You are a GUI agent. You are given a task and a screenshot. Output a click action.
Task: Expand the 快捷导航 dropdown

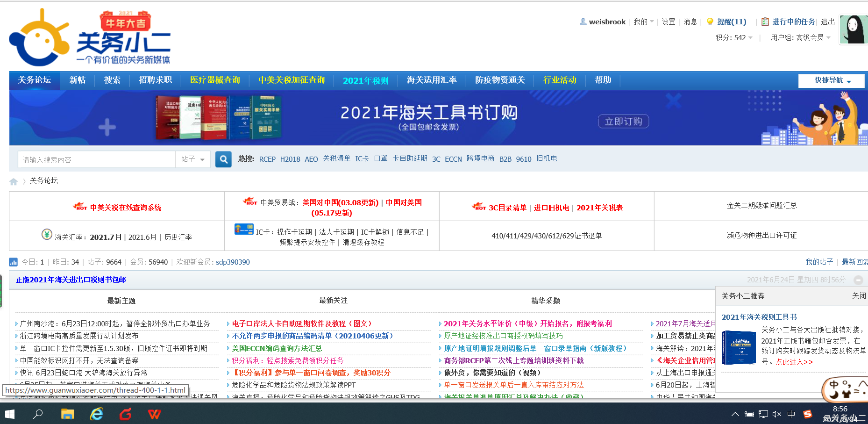[832, 80]
